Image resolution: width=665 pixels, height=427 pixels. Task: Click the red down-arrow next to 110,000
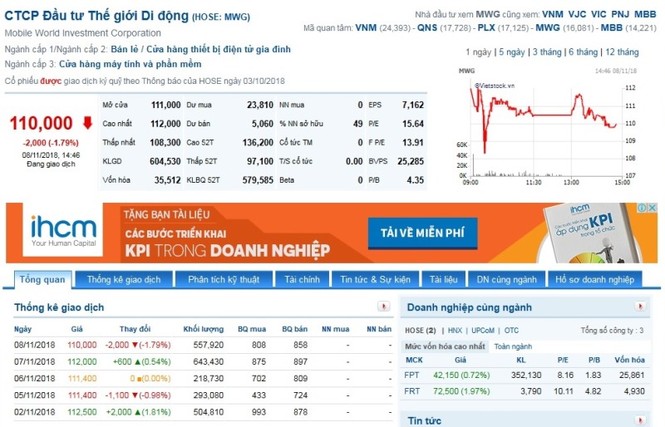87,123
